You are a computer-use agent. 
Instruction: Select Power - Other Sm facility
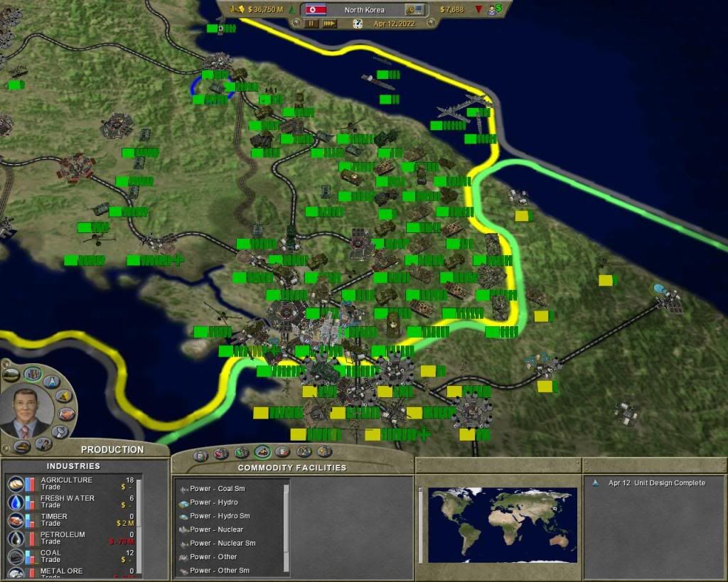coord(219,571)
